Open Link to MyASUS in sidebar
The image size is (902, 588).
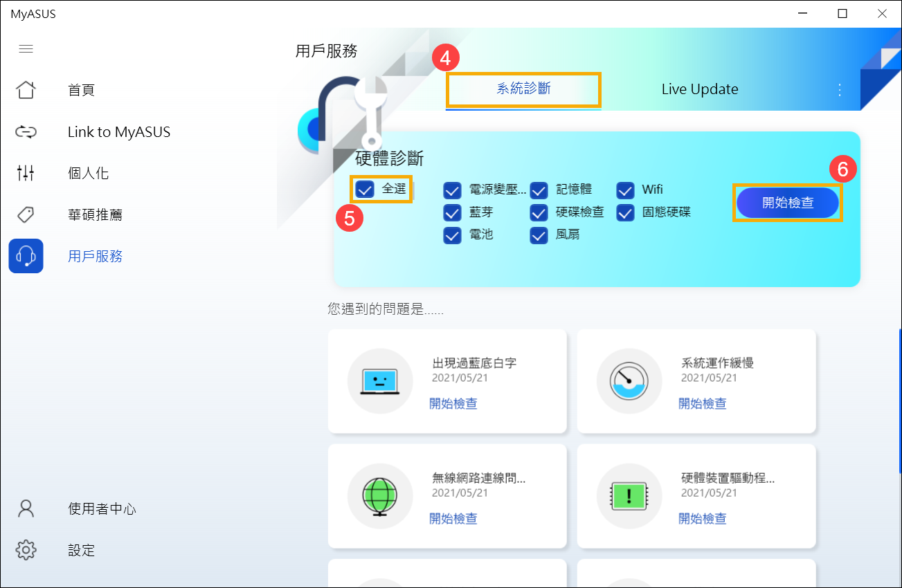(119, 131)
